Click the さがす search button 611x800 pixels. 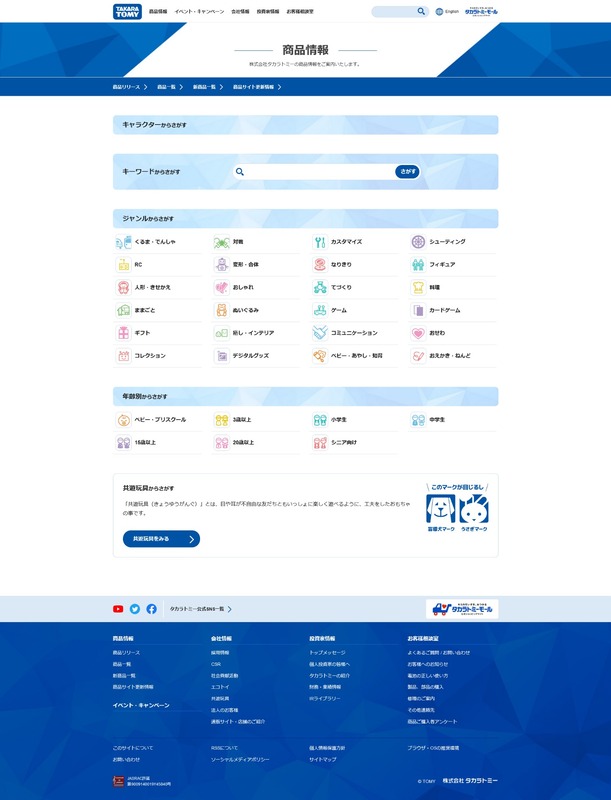[407, 172]
